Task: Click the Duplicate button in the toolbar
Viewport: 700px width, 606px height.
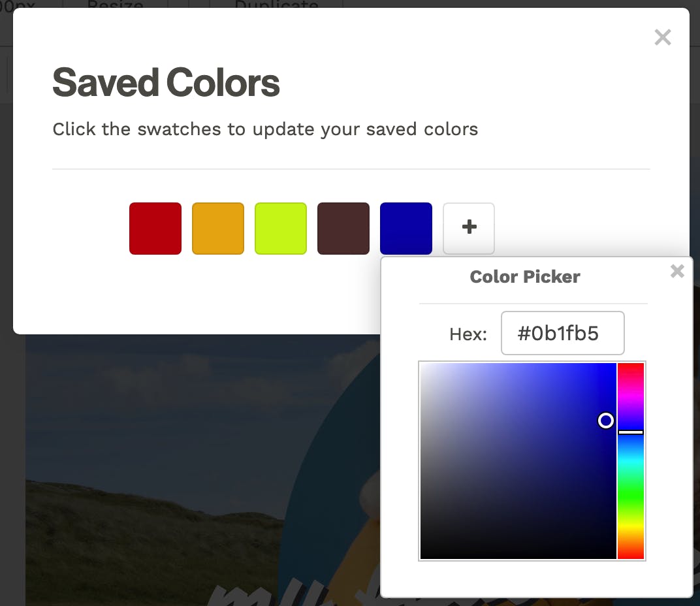Action: point(276,7)
